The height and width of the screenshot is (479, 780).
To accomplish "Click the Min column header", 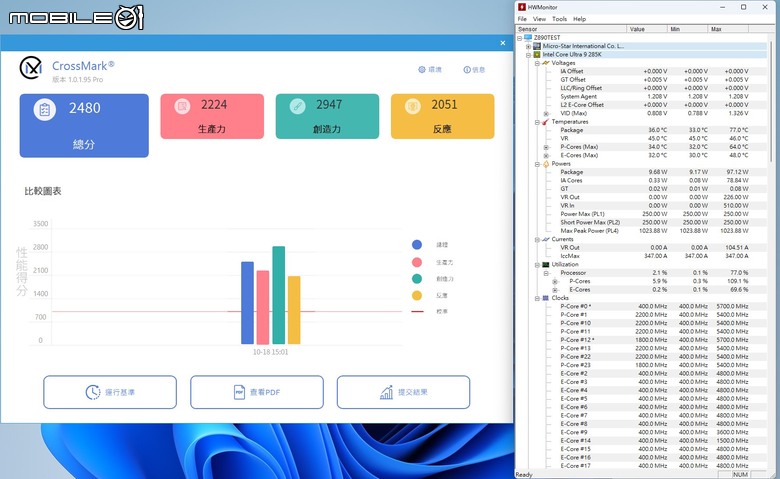I will 687,29.
